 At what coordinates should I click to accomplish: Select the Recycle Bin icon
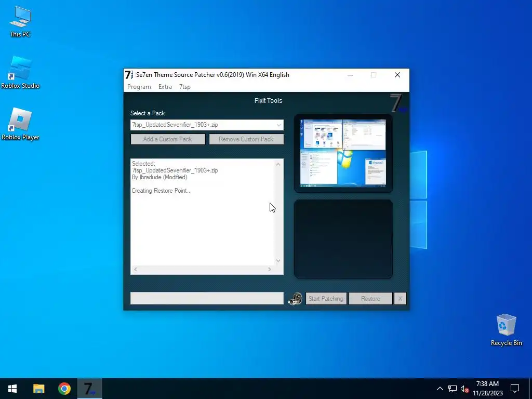tap(506, 330)
